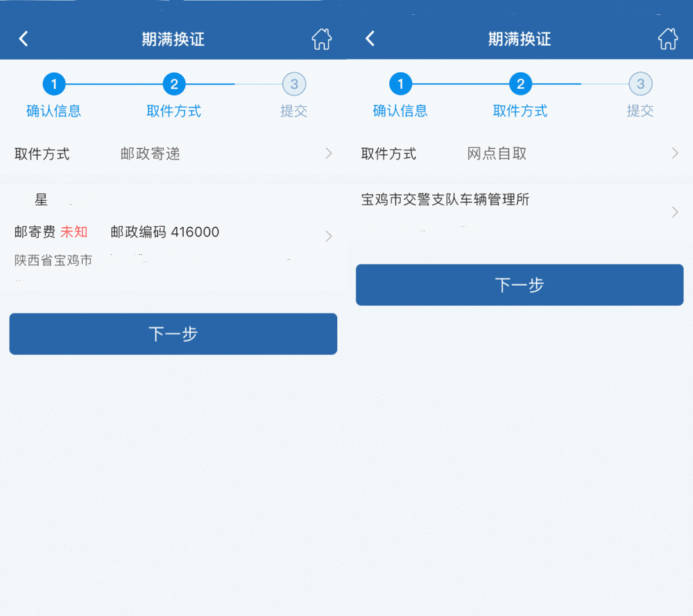Select step 2 circle on right screen
Screen dimensions: 693x616
[x=520, y=84]
